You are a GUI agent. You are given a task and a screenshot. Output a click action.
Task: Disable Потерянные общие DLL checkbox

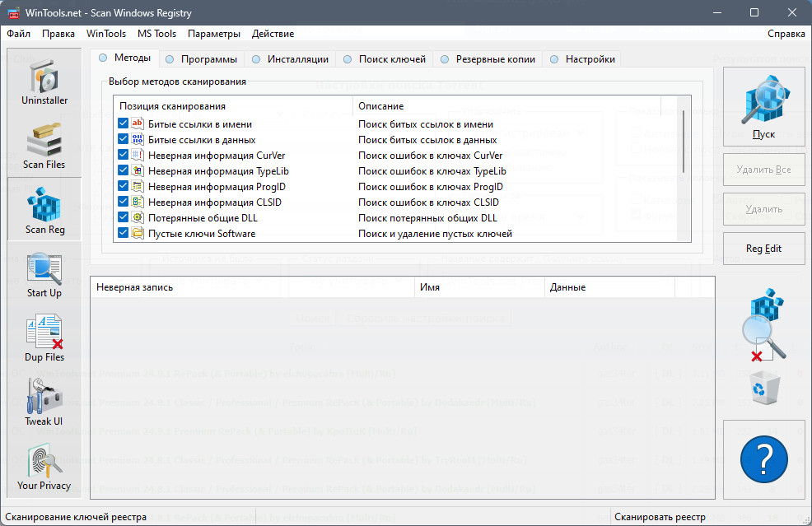pos(123,217)
